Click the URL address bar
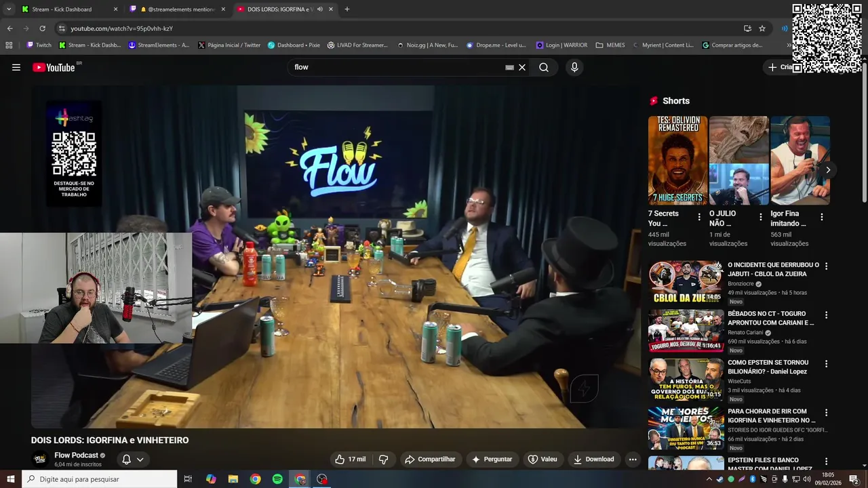The height and width of the screenshot is (488, 868). tap(400, 28)
